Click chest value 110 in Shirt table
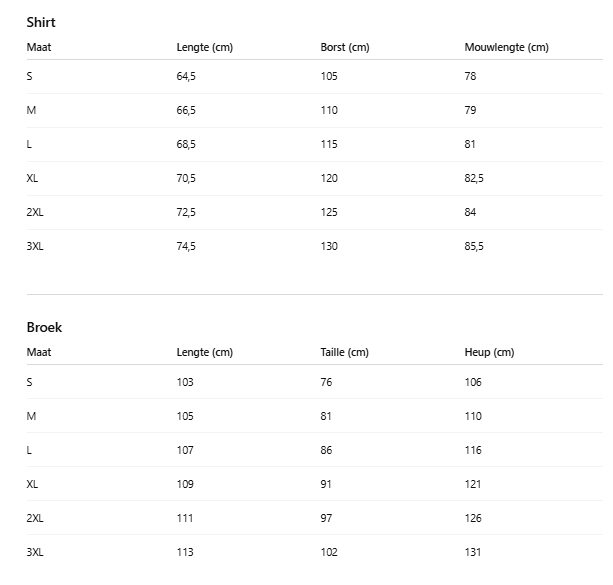The height and width of the screenshot is (585, 613). 329,110
